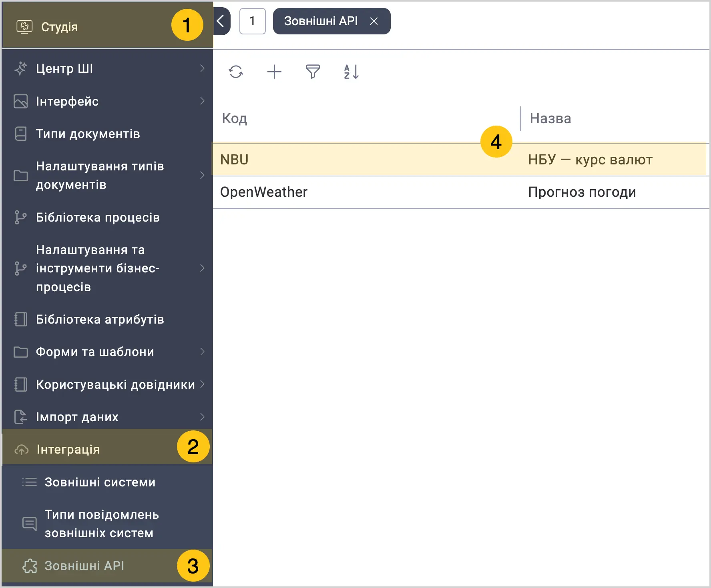
Task: Add a new external API record
Action: click(274, 72)
